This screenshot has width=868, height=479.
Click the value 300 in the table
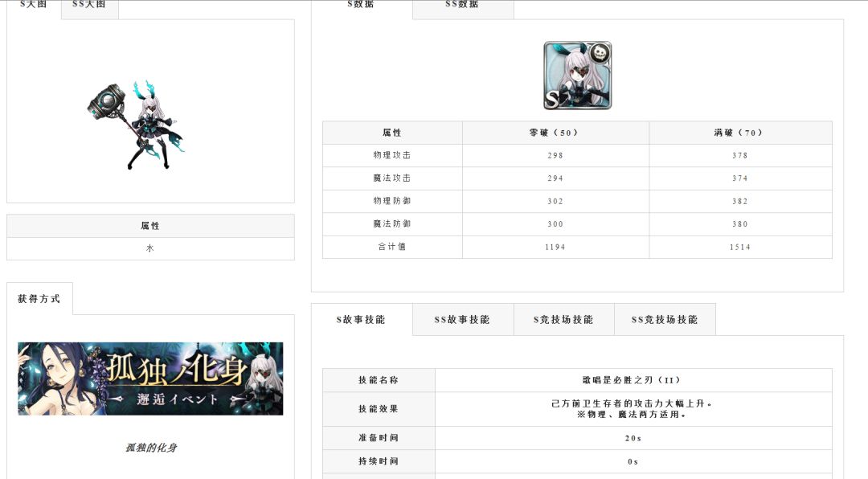click(555, 223)
